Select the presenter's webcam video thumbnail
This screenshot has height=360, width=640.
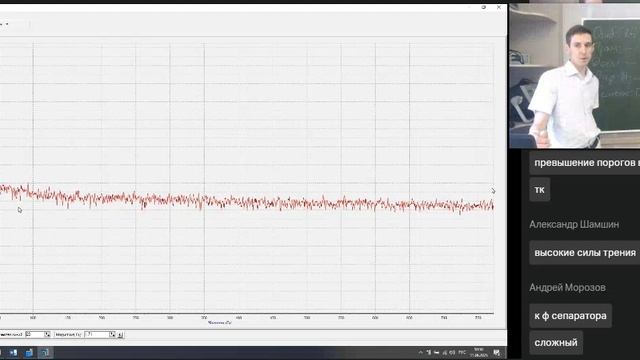click(x=575, y=76)
